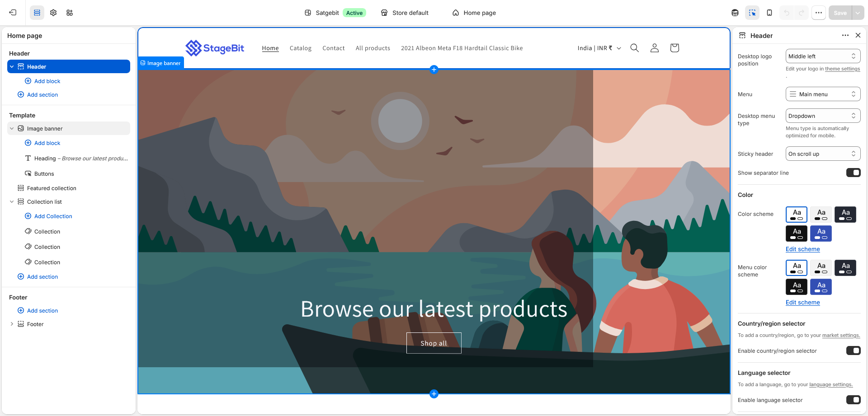Open the three-dot more actions menu
868x416 pixels.
[x=819, y=13]
